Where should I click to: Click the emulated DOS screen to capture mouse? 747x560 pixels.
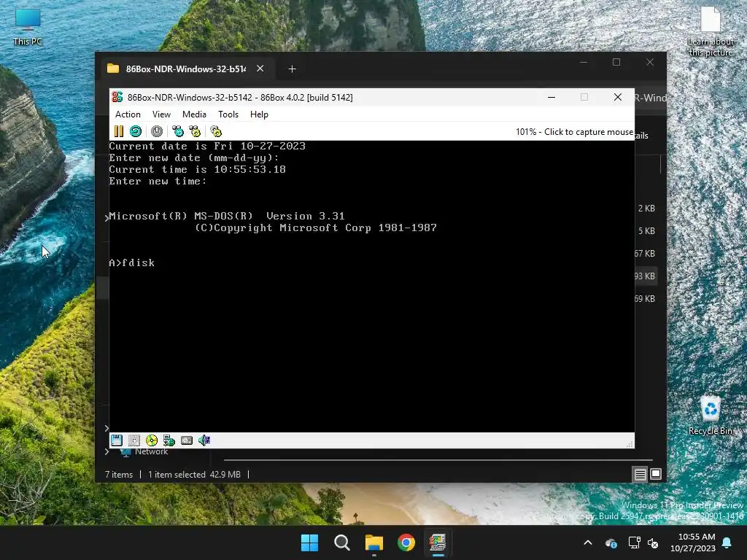click(x=371, y=286)
